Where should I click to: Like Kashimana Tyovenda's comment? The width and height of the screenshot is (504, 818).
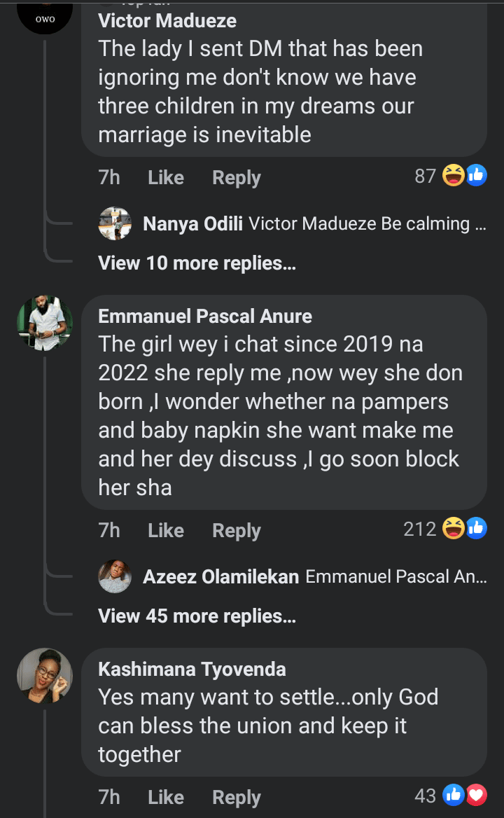click(166, 798)
